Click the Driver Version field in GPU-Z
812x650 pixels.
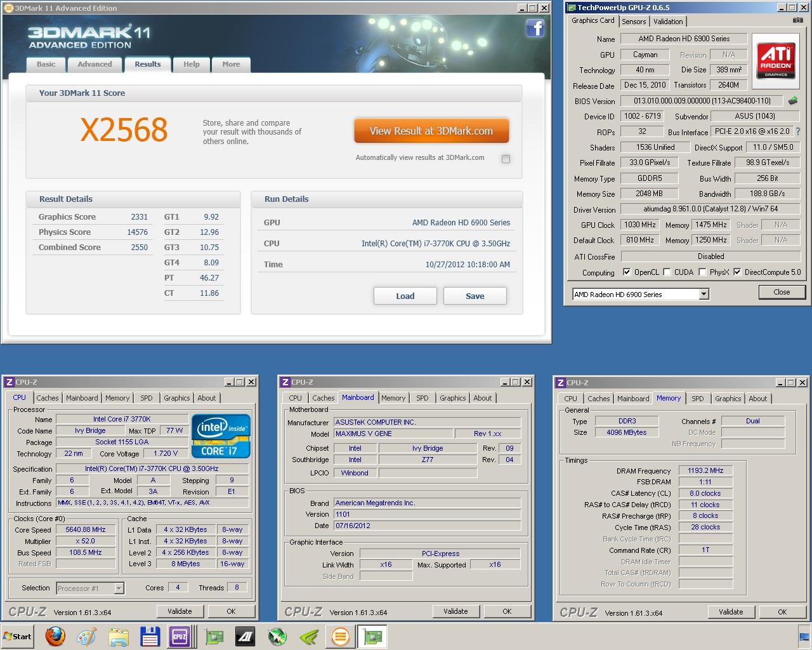pos(710,209)
